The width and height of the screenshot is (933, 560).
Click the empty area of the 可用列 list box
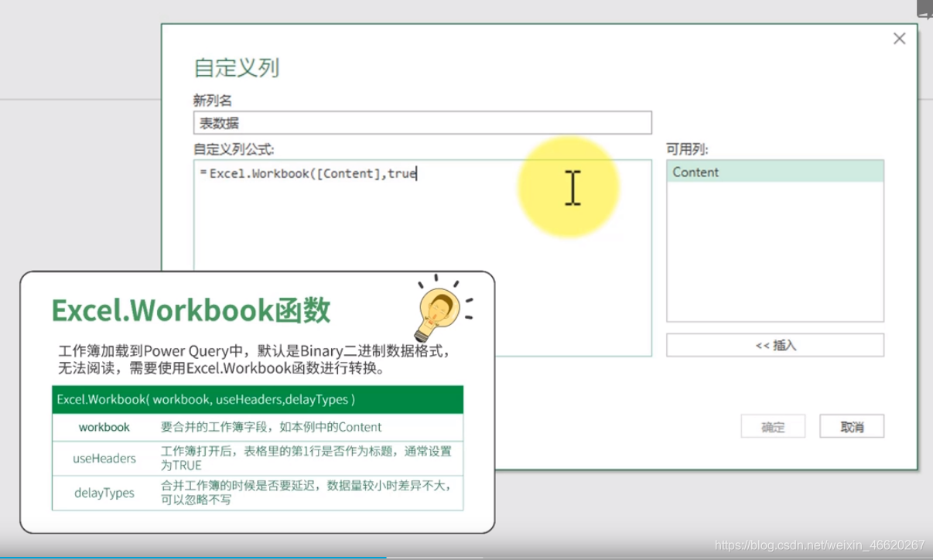[x=775, y=251]
